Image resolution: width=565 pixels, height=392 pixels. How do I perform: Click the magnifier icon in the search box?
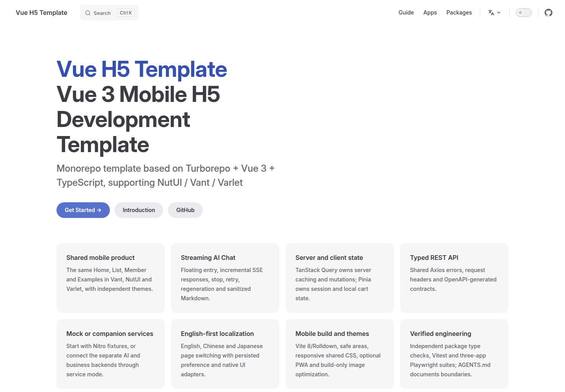click(88, 13)
